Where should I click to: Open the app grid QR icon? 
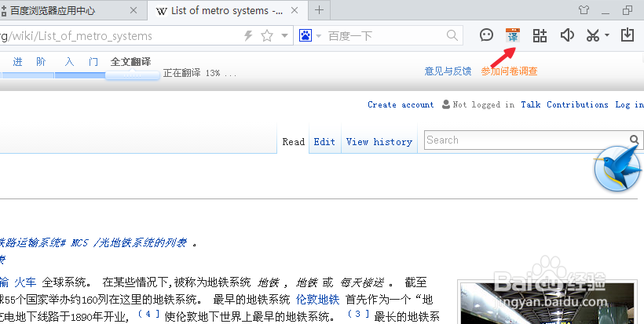pyautogui.click(x=540, y=35)
